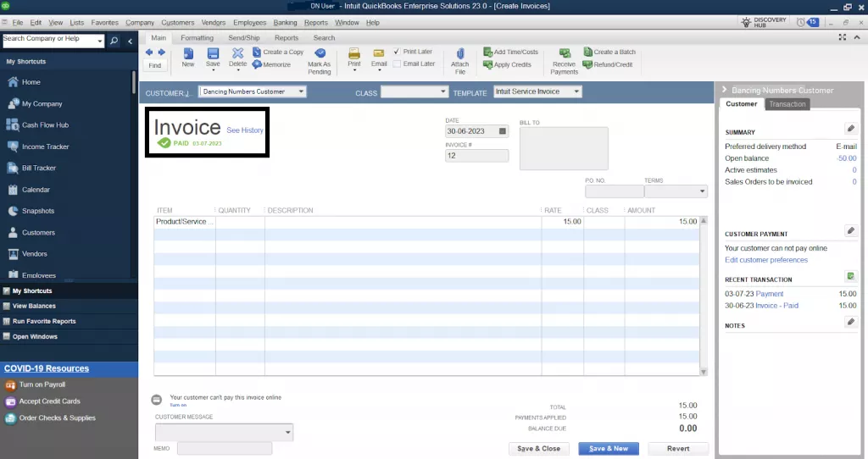
Task: Open Discovery Hub lightbulb icon
Action: 746,22
